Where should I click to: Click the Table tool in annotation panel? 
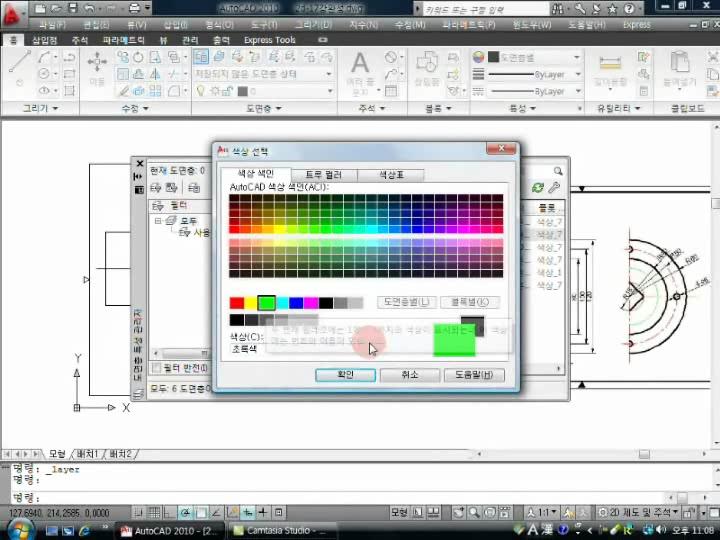tap(391, 91)
